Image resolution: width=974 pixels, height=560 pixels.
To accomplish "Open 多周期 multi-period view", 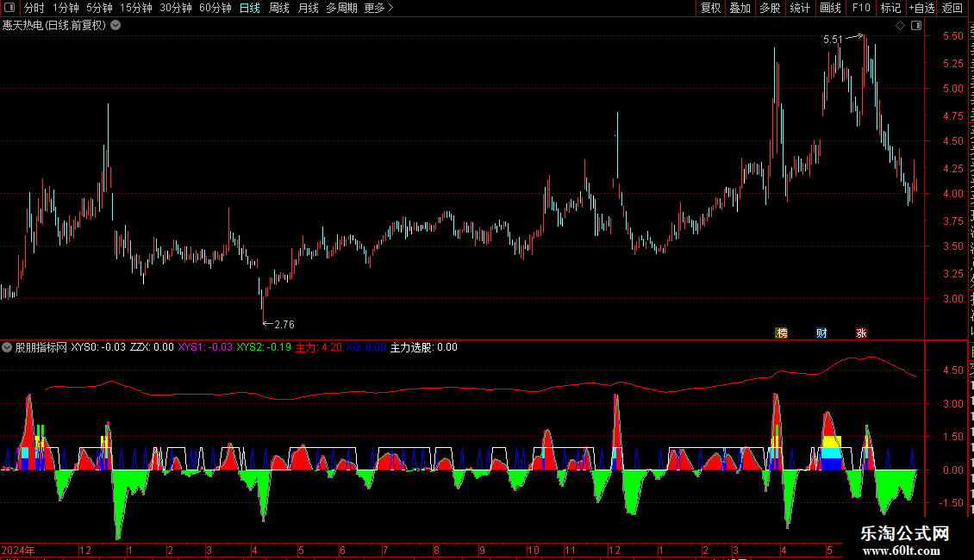I will (x=341, y=8).
